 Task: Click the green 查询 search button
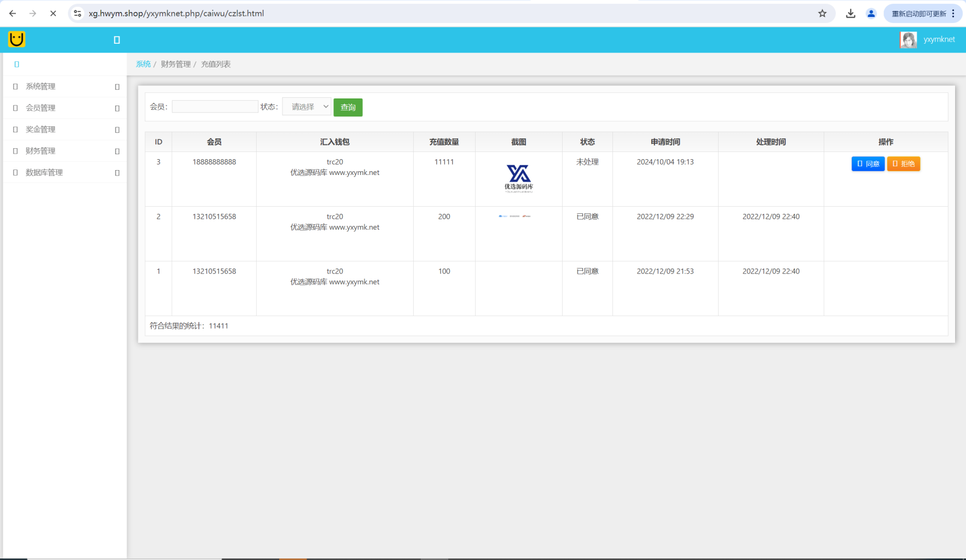[x=348, y=107]
